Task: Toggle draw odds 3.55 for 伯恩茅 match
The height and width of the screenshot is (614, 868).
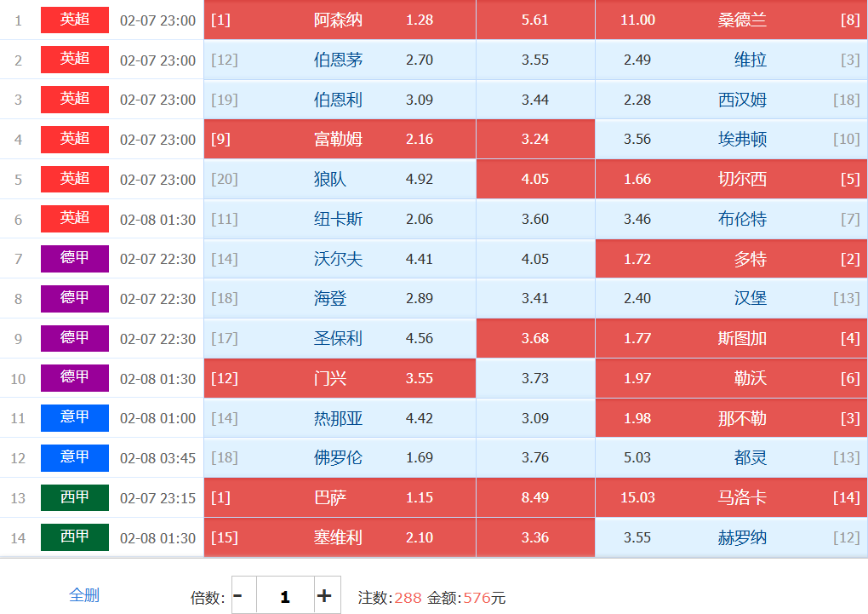Action: click(x=535, y=60)
